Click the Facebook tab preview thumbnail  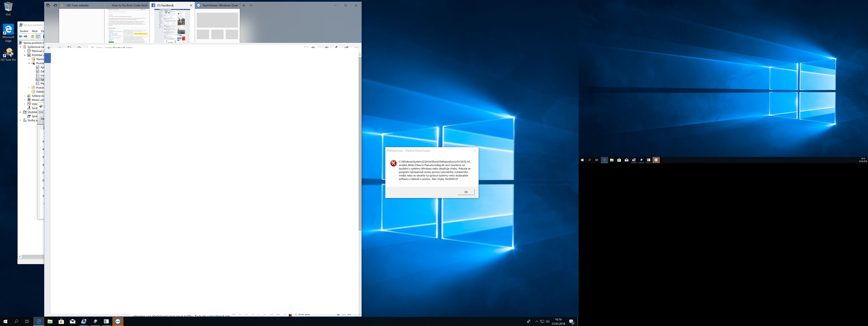click(172, 26)
